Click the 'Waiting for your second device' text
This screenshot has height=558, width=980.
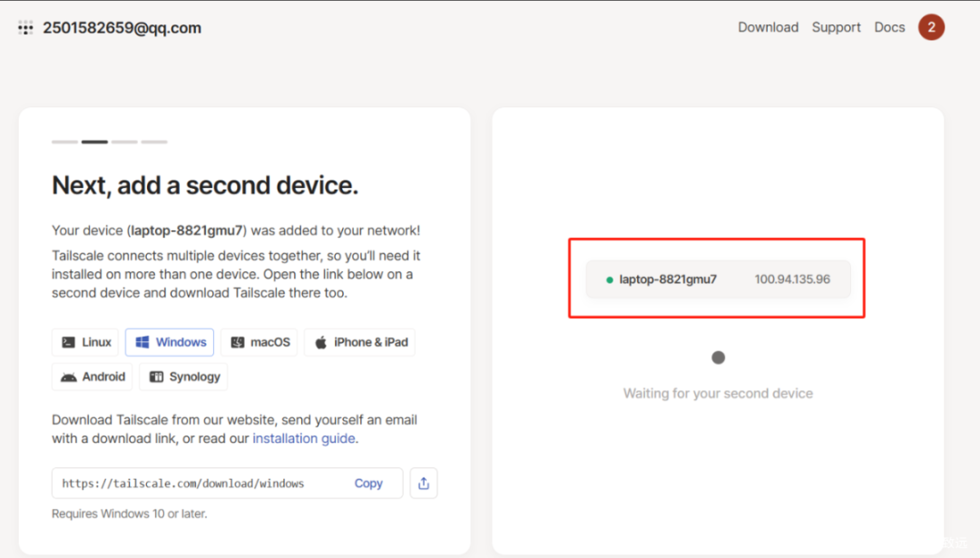pos(718,394)
